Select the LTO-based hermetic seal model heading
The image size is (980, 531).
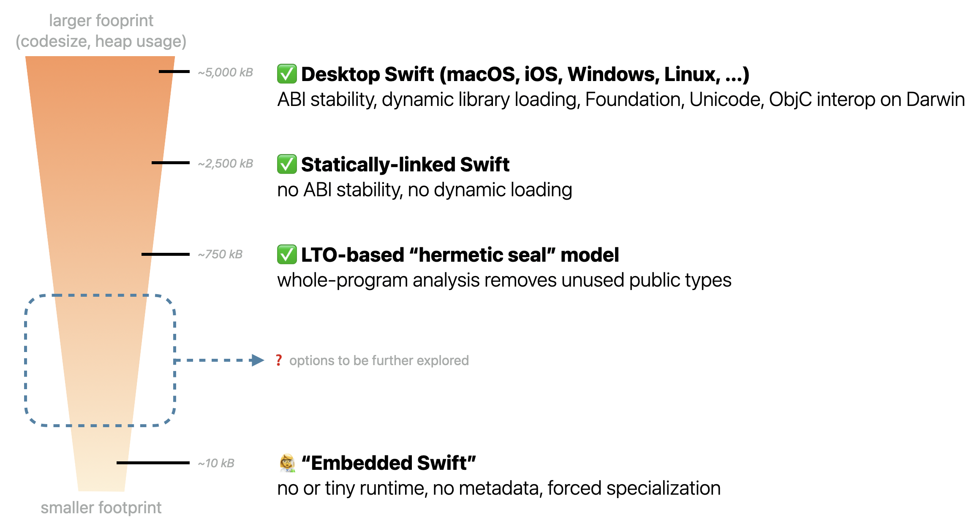pyautogui.click(x=460, y=255)
